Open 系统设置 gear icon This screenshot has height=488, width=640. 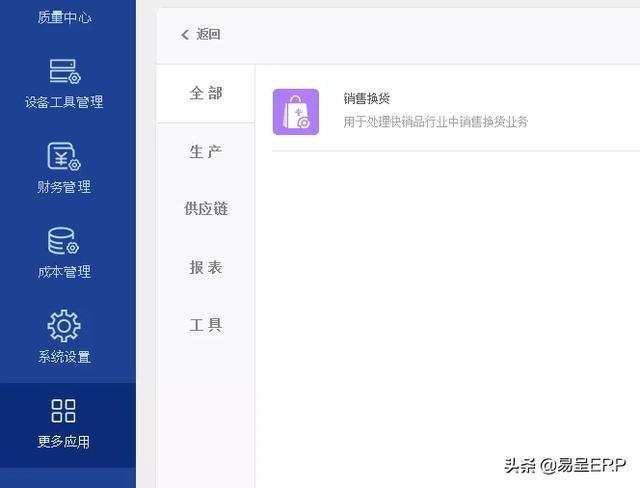(64, 326)
